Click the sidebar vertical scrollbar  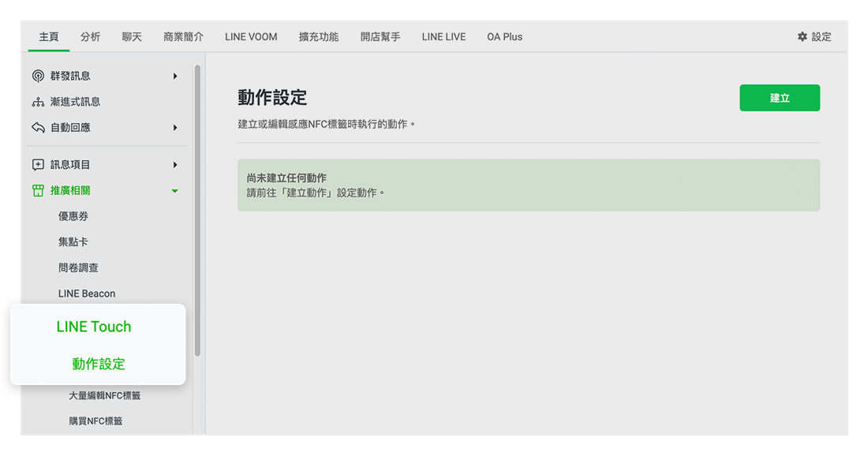coord(197,211)
